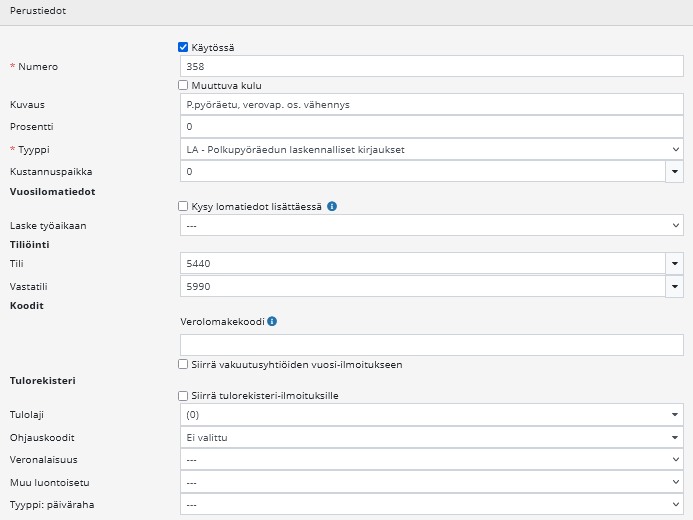Viewport: 693px width, 520px height.
Task: Click info icon beside Verolomakekoodi label
Action: point(272,322)
